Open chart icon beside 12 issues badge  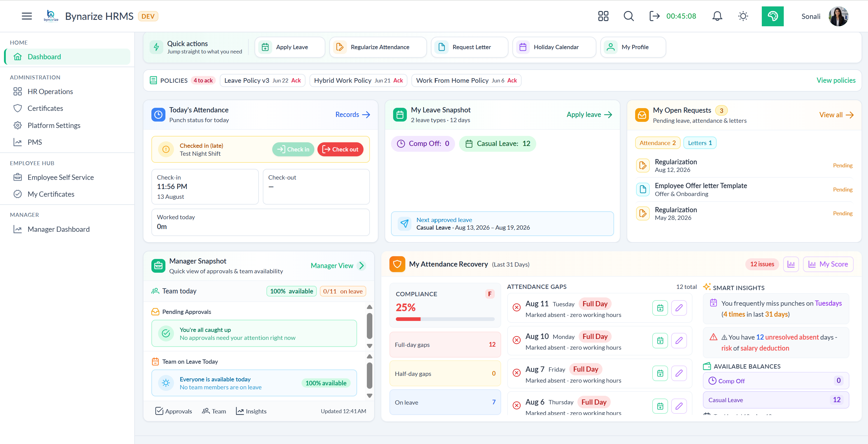(x=791, y=264)
